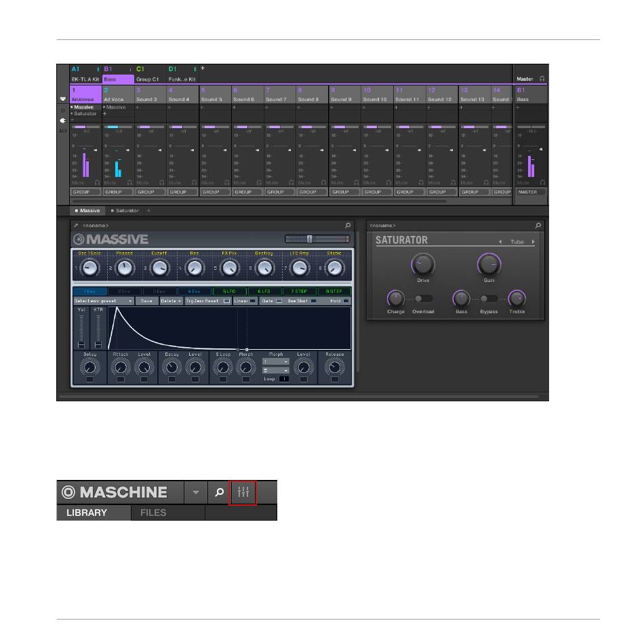Select Massive plug-in in Analovue channel
Screen dimensions: 644x644
click(x=84, y=107)
